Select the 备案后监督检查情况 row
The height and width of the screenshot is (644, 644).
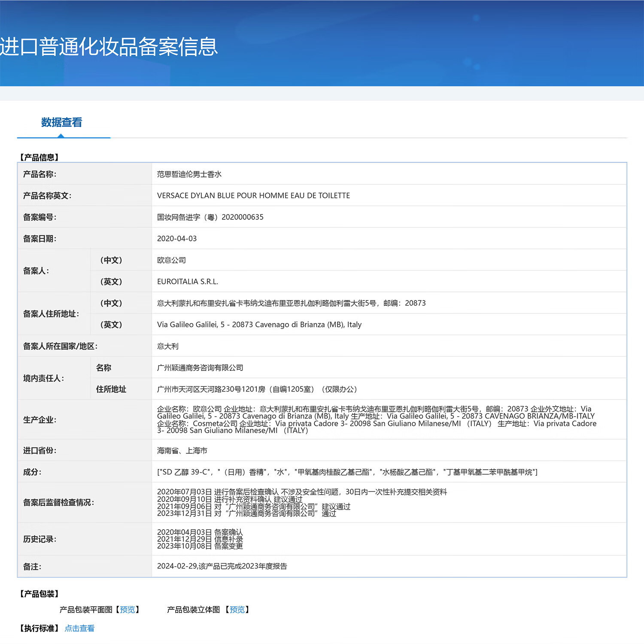tap(301, 502)
